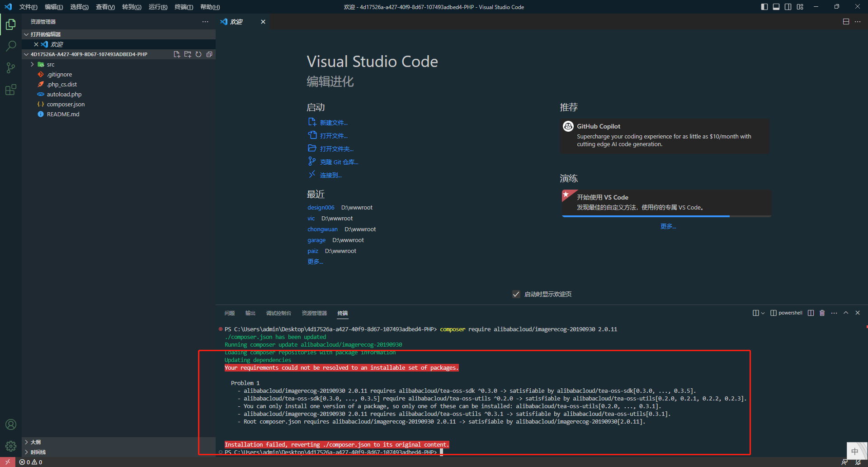Viewport: 868px width, 467px height.
Task: Open the Explorer view in activity bar
Action: (11, 24)
